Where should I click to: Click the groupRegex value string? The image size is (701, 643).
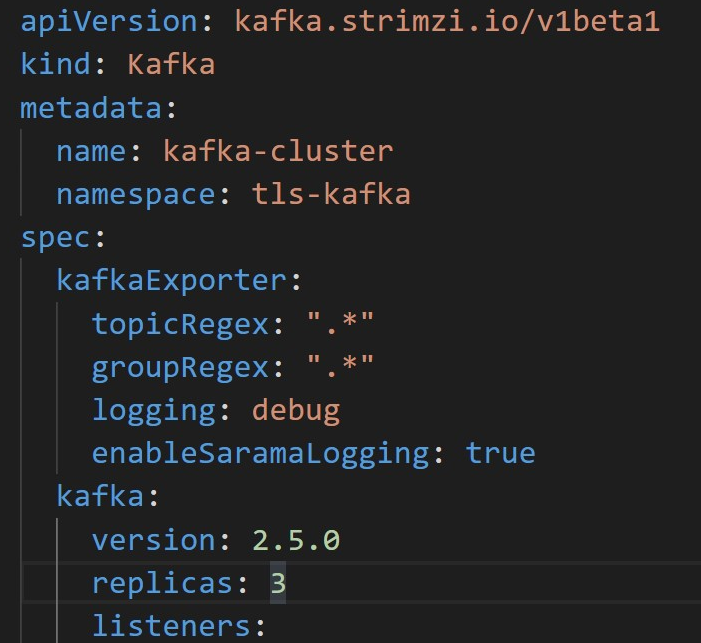340,367
